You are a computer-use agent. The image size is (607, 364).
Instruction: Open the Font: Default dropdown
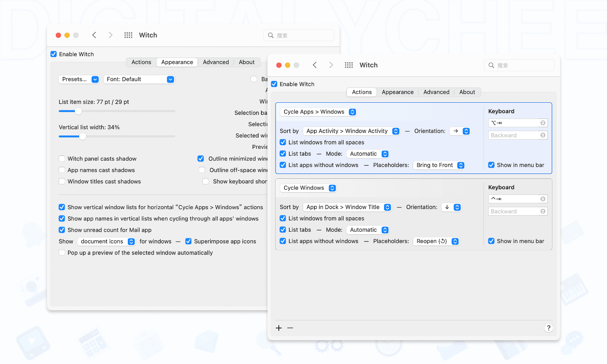point(139,79)
